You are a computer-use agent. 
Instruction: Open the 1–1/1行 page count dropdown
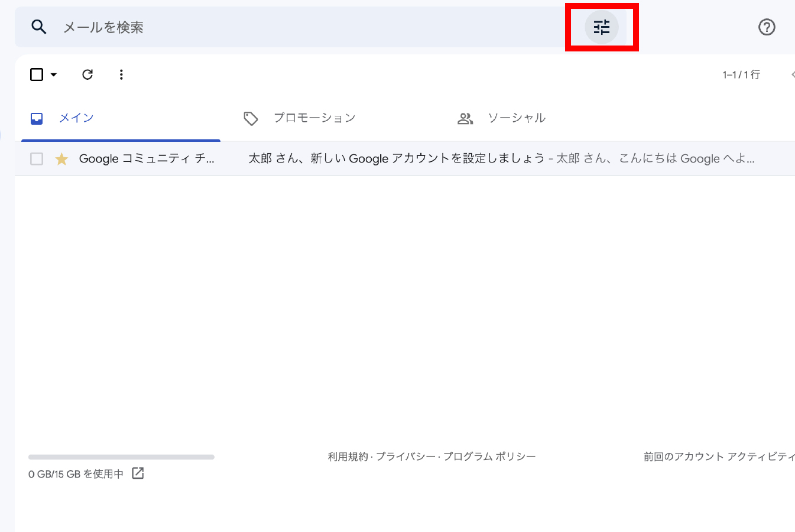[741, 74]
